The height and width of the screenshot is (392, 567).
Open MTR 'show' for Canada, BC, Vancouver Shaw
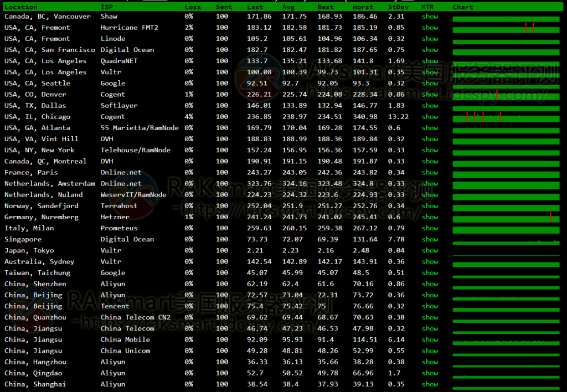(430, 17)
